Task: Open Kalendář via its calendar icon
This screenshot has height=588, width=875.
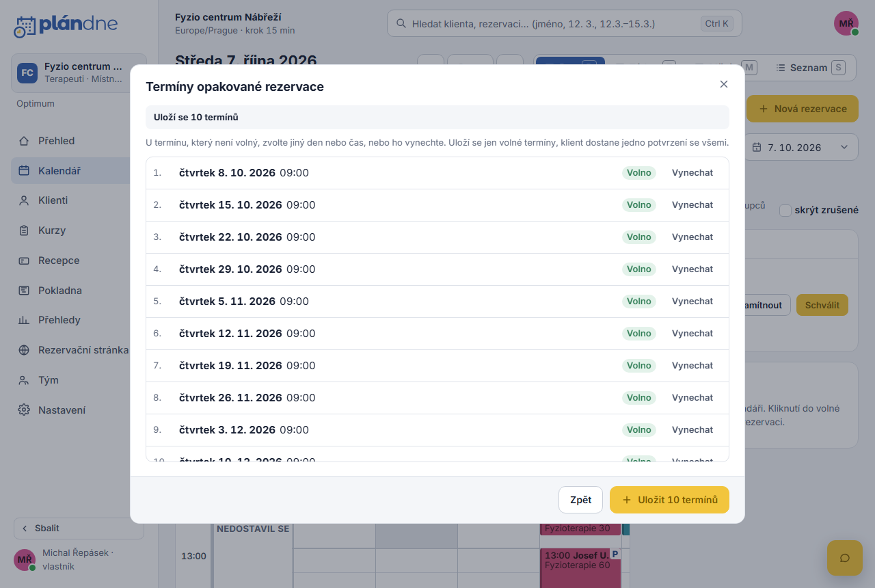Action: pos(24,171)
